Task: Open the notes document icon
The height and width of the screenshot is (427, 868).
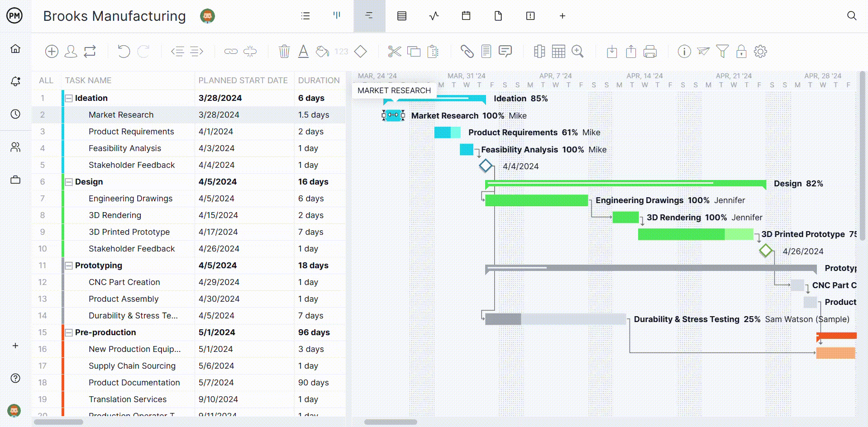Action: point(486,52)
